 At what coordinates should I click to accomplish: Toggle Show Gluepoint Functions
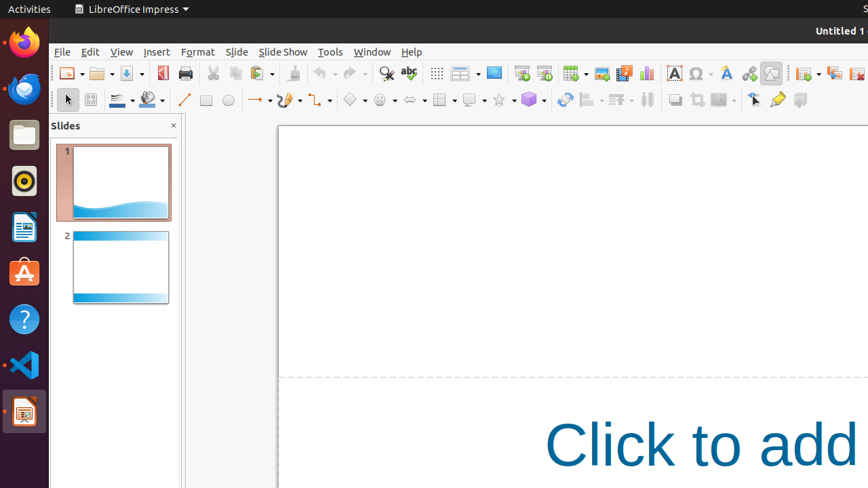(778, 100)
